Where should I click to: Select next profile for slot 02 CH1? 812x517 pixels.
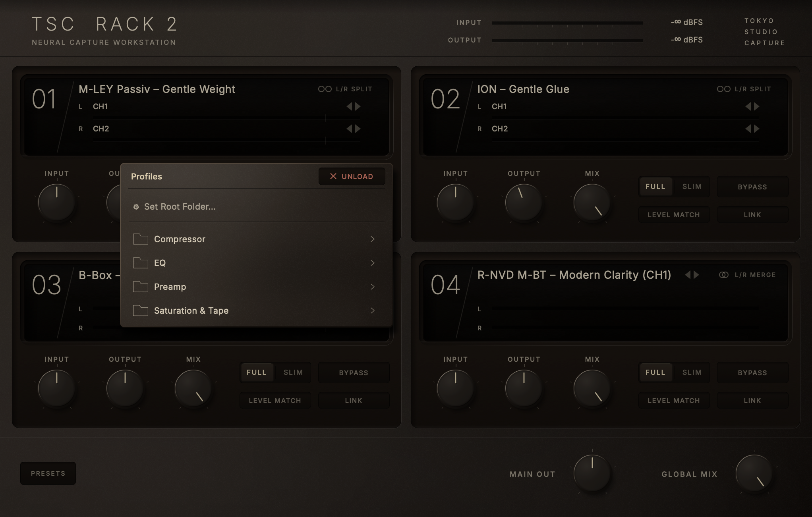757,106
